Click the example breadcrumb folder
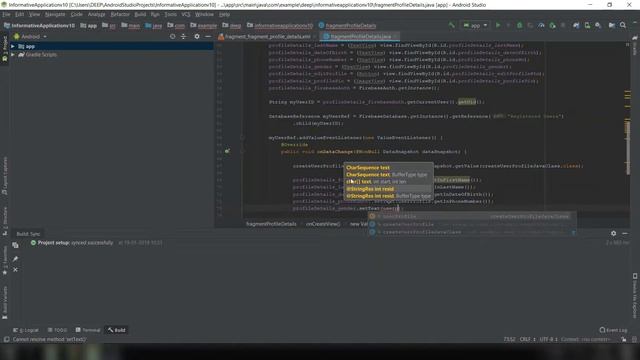This screenshot has width=640, height=360. click(204, 25)
